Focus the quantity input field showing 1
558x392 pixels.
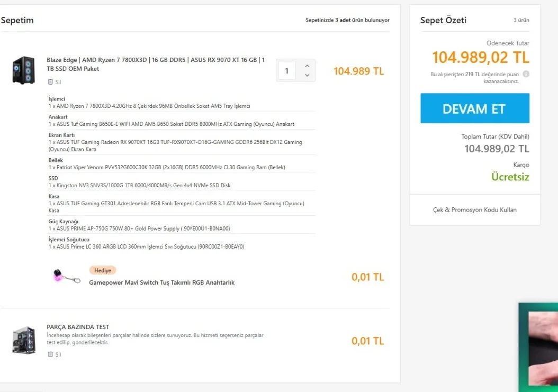tap(286, 70)
